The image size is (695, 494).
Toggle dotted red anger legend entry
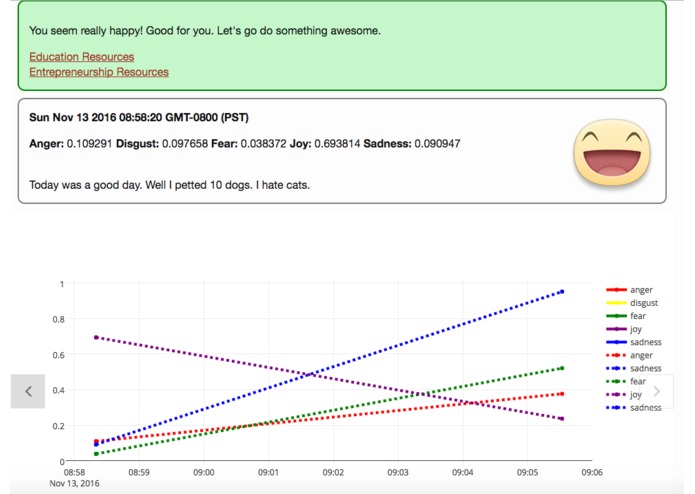[x=629, y=355]
